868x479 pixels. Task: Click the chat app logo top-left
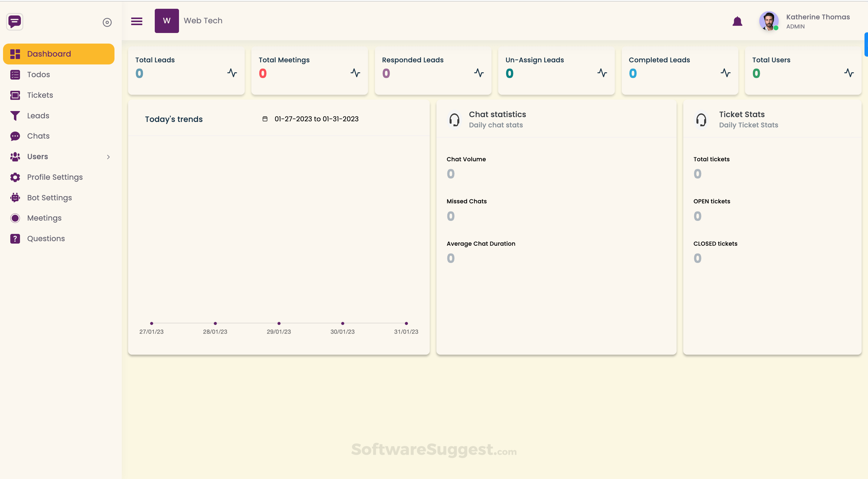(x=15, y=21)
